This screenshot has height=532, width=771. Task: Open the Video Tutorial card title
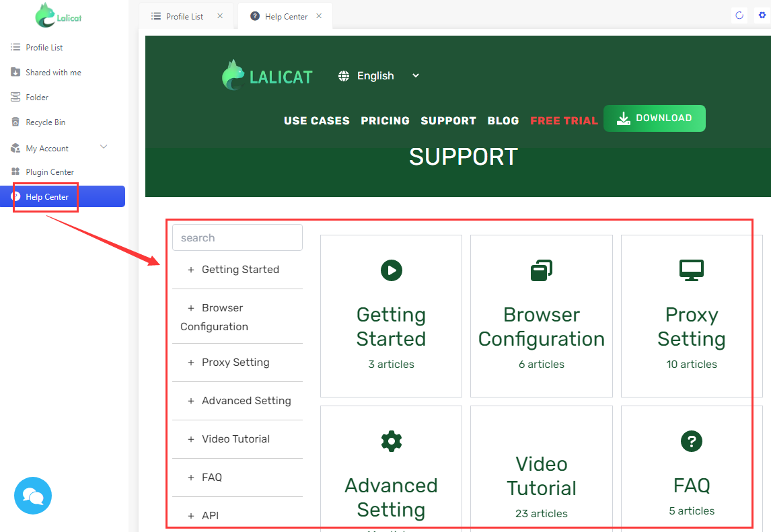(x=542, y=476)
